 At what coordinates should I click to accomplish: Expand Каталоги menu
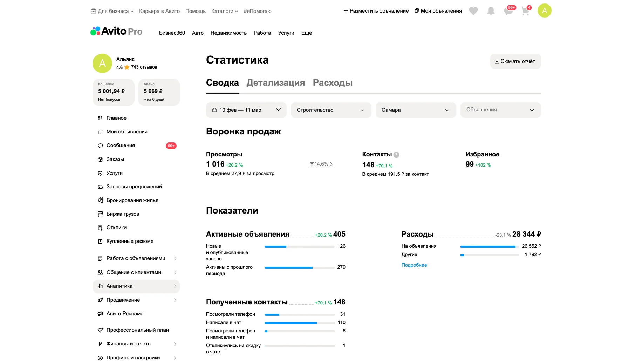(x=225, y=11)
